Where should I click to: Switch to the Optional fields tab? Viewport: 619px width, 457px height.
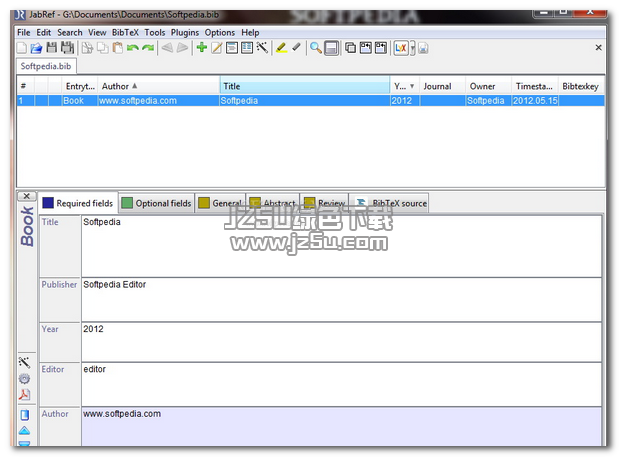156,203
